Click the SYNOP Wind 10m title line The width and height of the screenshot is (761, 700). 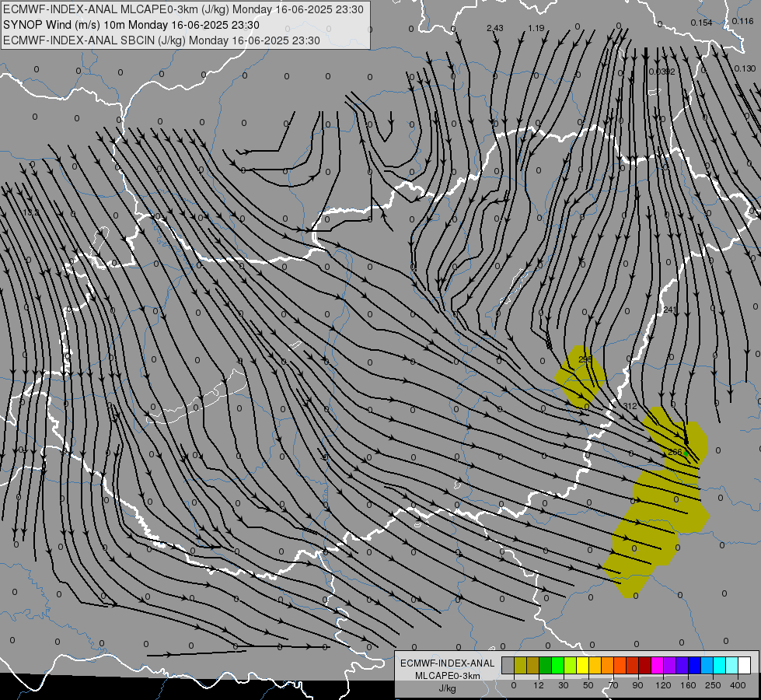[131, 25]
